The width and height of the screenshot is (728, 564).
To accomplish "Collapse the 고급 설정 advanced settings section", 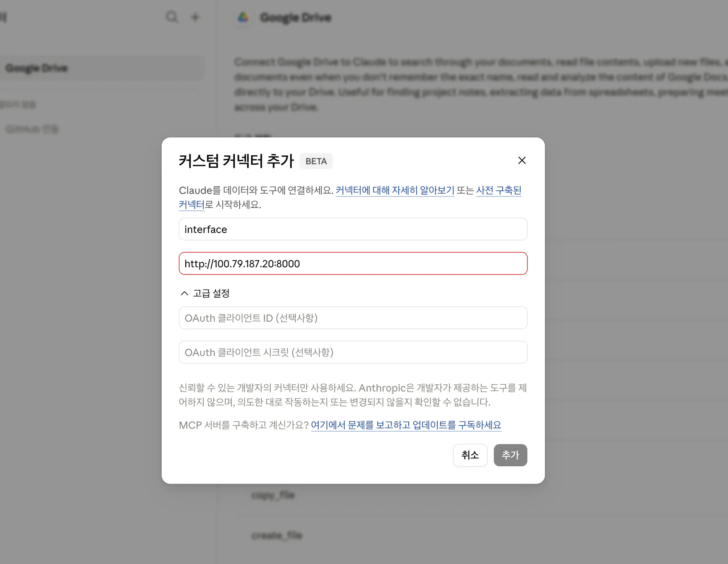I will point(205,293).
